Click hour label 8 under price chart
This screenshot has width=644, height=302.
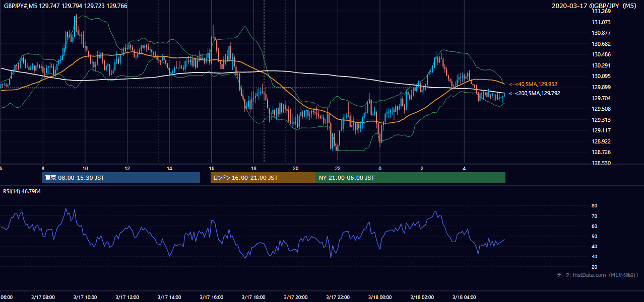click(43, 169)
